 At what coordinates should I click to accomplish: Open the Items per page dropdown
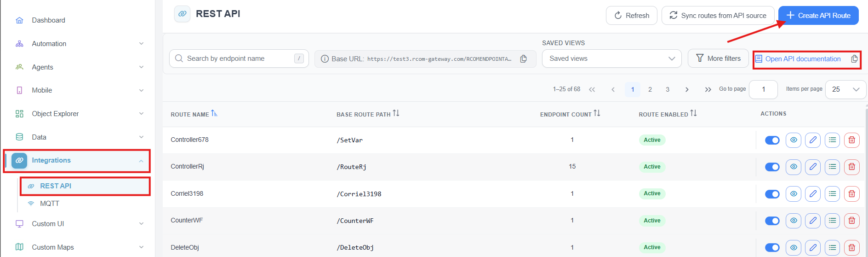tap(846, 89)
